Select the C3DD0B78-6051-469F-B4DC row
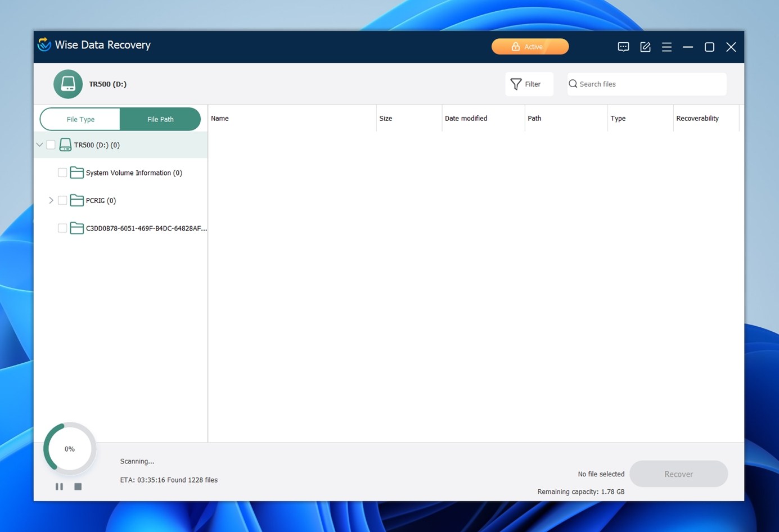The width and height of the screenshot is (779, 532). tap(121, 228)
